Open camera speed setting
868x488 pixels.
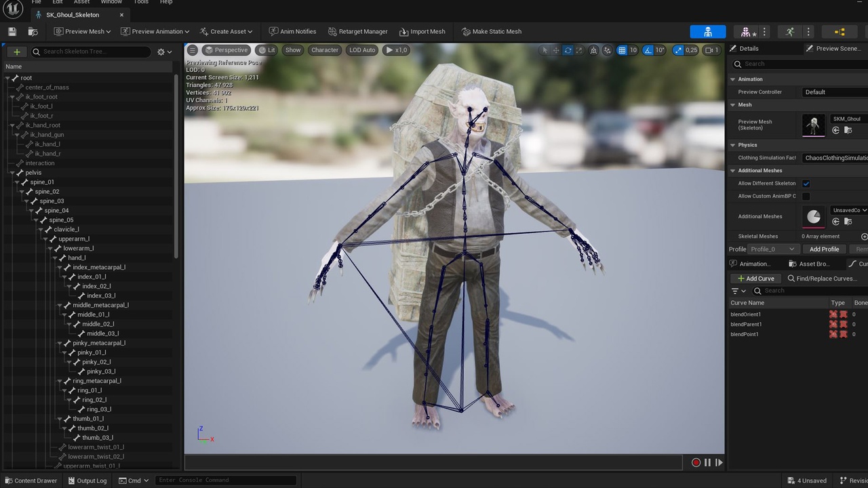pos(712,50)
